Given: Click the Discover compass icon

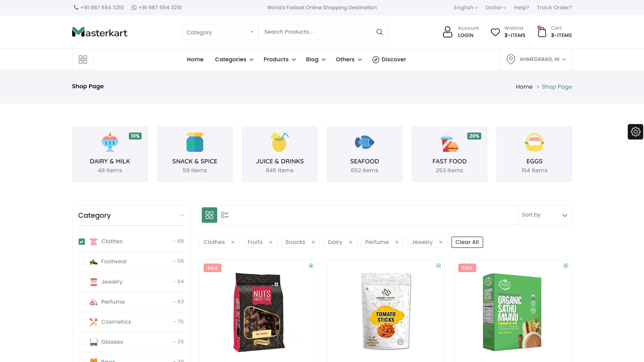Looking at the screenshot, I should pos(376,60).
